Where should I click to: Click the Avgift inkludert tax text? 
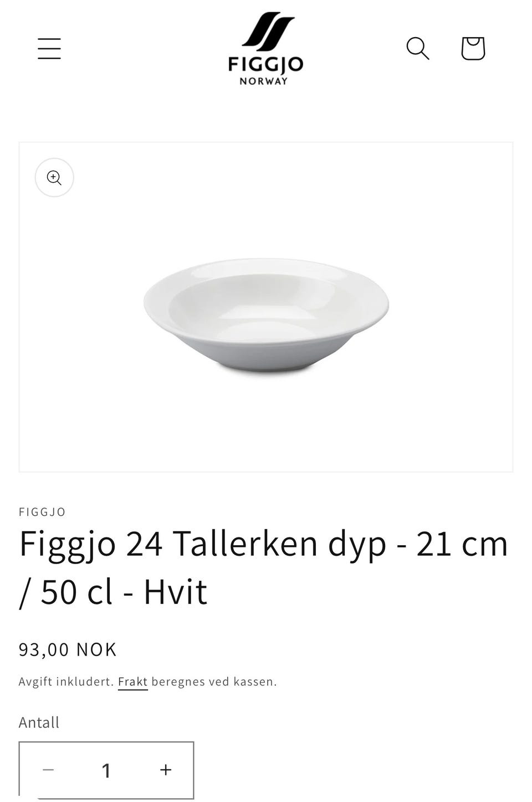click(66, 682)
